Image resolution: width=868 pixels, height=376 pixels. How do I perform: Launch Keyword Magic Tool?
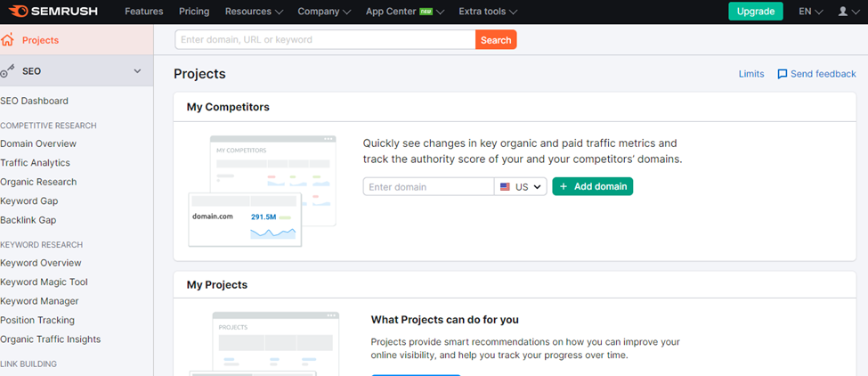coord(44,282)
